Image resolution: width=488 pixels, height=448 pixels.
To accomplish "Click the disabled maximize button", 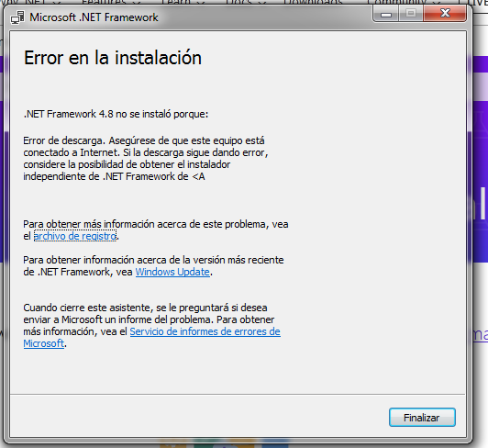I will (x=411, y=14).
